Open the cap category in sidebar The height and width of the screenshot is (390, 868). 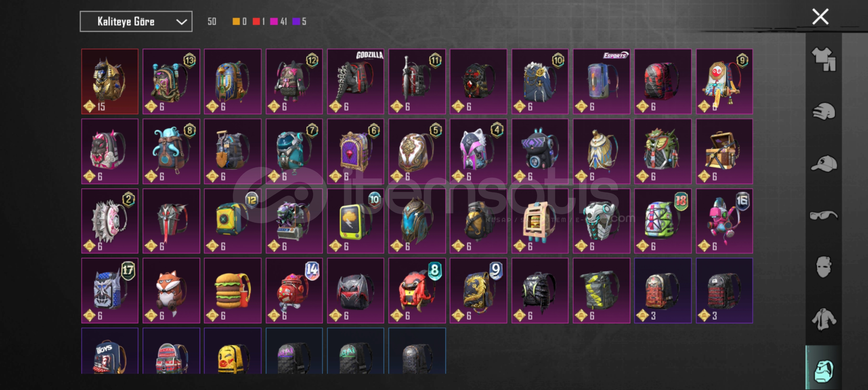pos(824,164)
